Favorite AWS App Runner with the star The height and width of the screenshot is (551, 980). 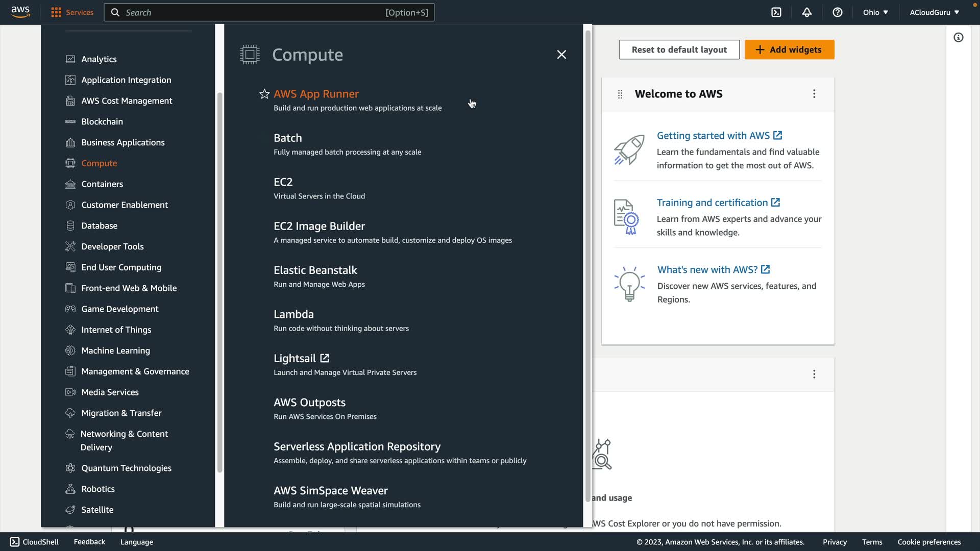tap(264, 94)
